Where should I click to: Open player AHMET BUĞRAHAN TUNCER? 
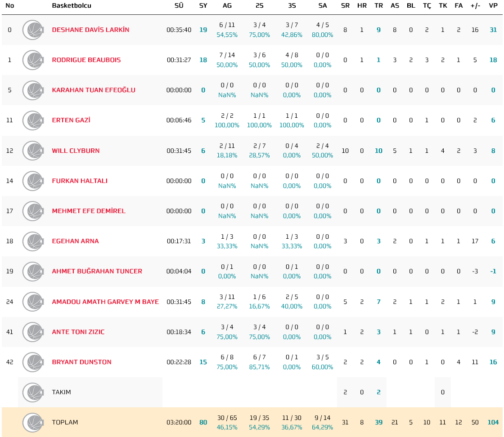pyautogui.click(x=97, y=271)
